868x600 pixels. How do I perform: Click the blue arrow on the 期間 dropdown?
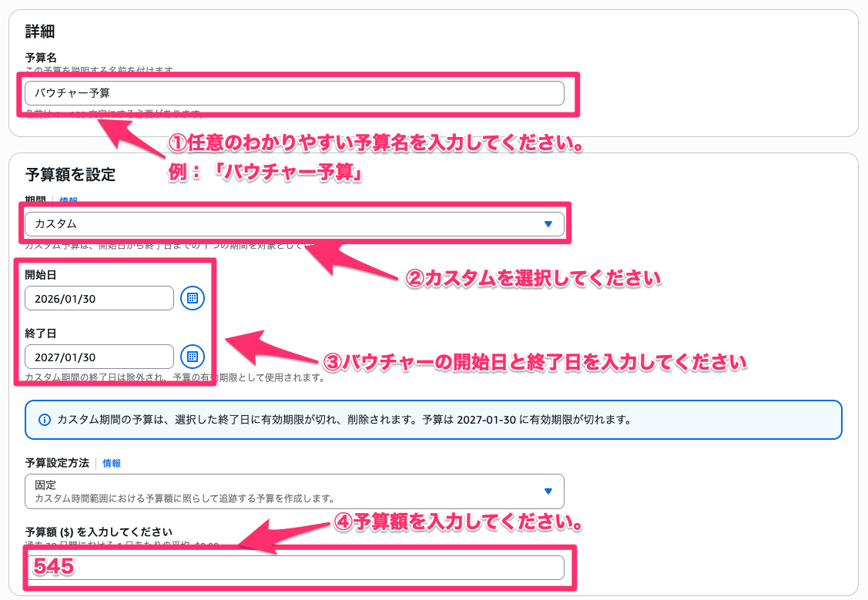[x=548, y=223]
